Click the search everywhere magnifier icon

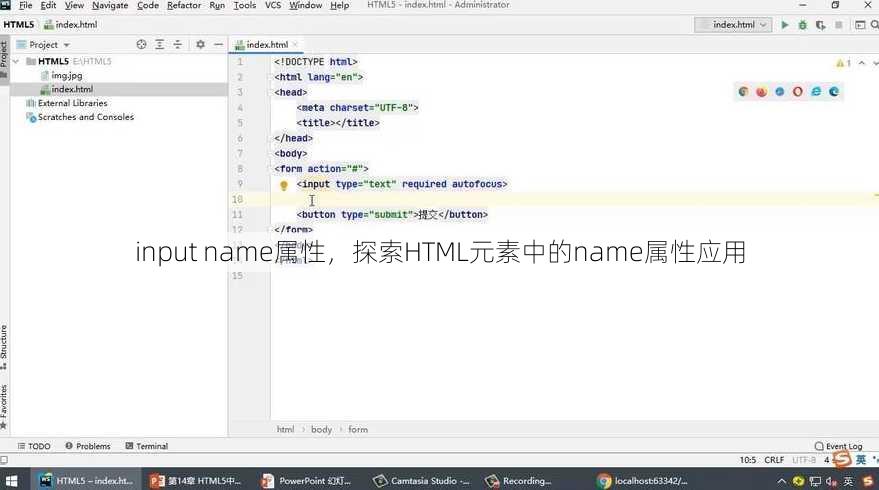875,25
